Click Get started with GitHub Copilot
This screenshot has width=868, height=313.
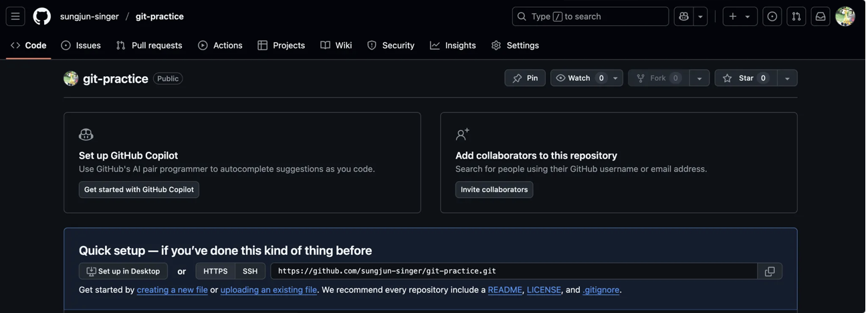(x=139, y=189)
